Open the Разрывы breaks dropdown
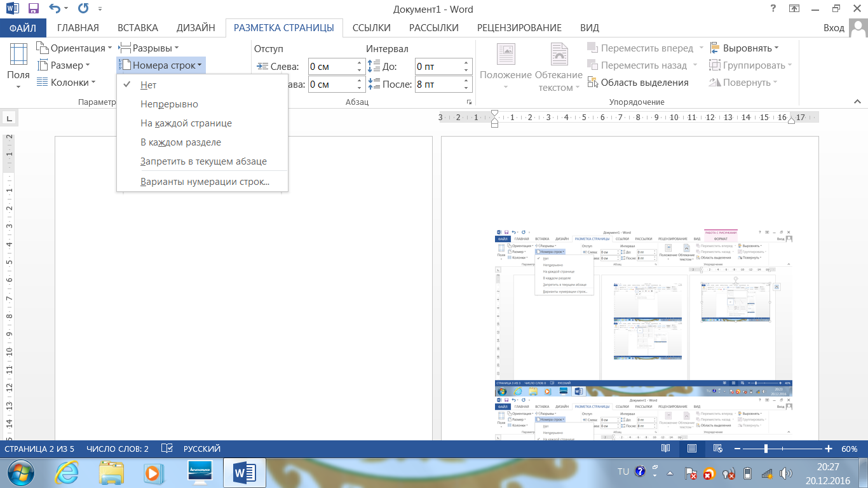Image resolution: width=868 pixels, height=488 pixels. pyautogui.click(x=149, y=48)
